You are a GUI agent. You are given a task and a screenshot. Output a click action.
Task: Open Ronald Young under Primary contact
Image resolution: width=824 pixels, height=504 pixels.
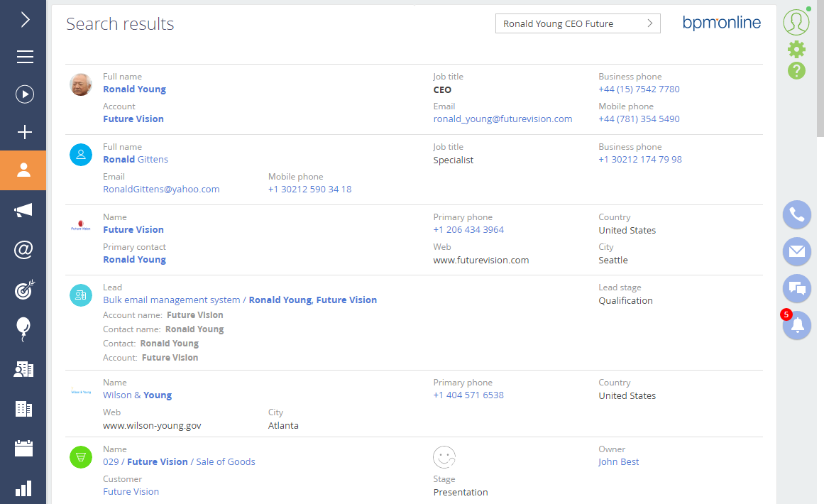click(x=135, y=260)
